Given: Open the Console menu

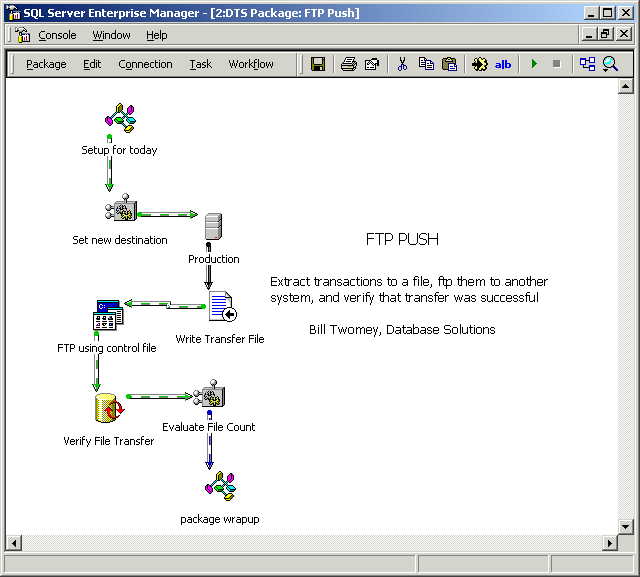Looking at the screenshot, I should coord(57,35).
